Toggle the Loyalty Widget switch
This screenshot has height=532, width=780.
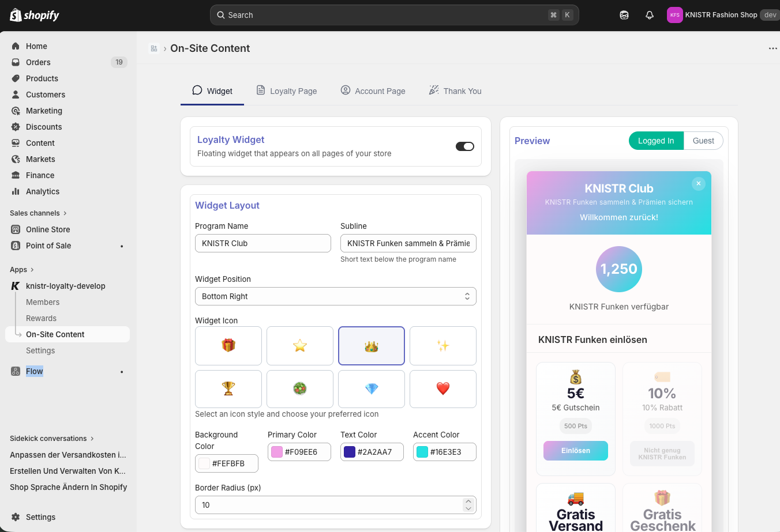pos(465,146)
